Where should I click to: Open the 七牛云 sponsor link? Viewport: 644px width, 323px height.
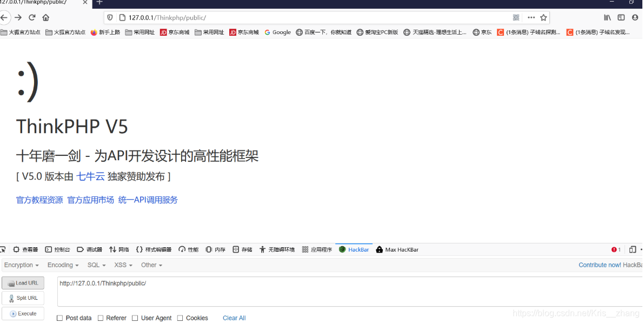[90, 177]
